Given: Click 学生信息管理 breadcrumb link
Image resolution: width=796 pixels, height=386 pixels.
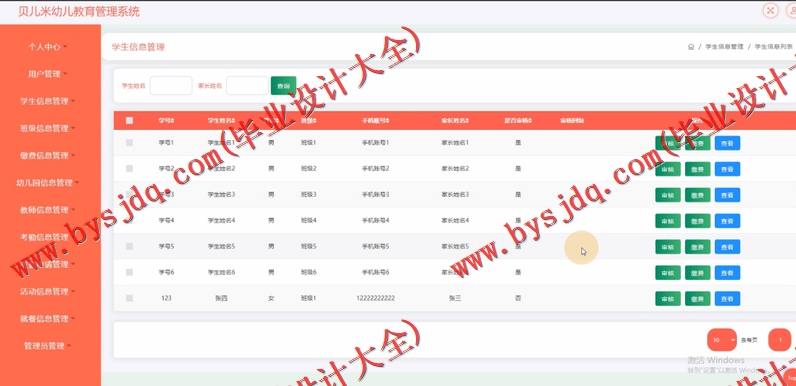Looking at the screenshot, I should pyautogui.click(x=724, y=47).
